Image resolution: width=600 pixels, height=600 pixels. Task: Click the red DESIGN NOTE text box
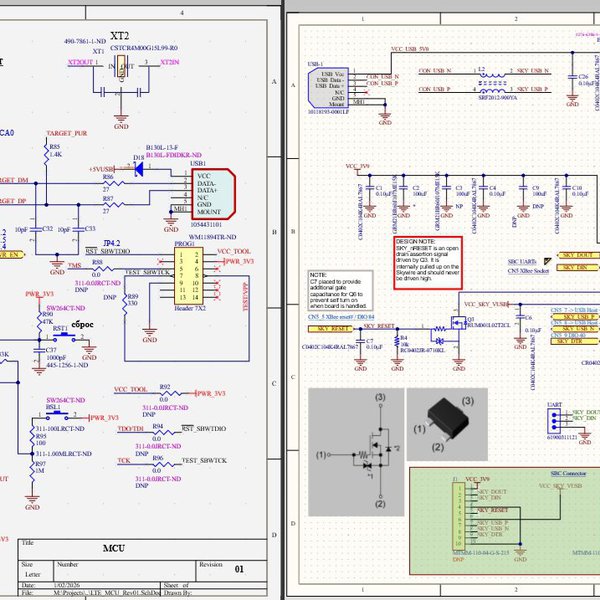[x=428, y=263]
